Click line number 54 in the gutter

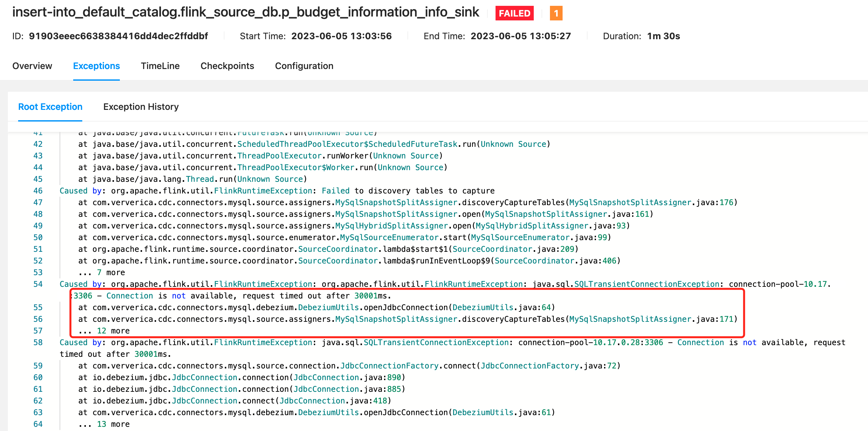pos(38,284)
